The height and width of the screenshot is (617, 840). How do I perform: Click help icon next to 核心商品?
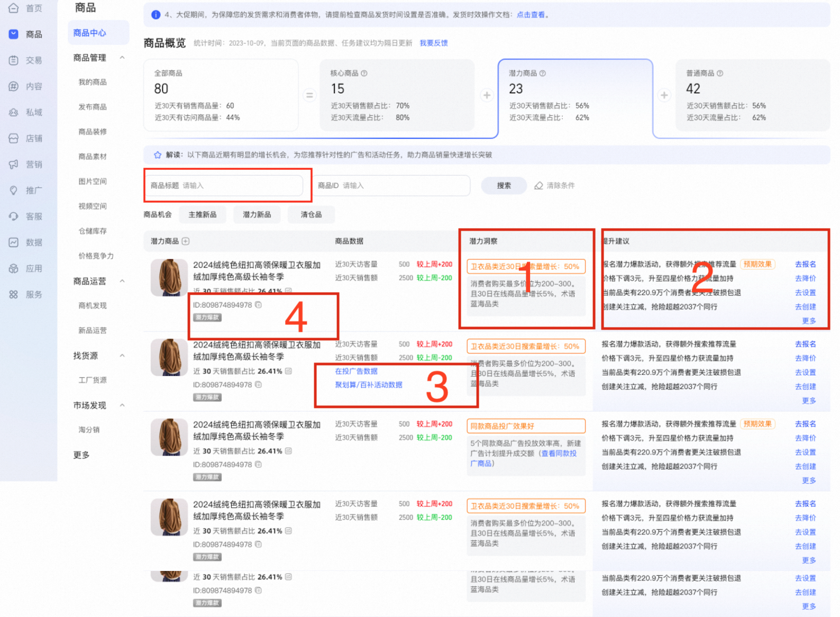(x=364, y=74)
